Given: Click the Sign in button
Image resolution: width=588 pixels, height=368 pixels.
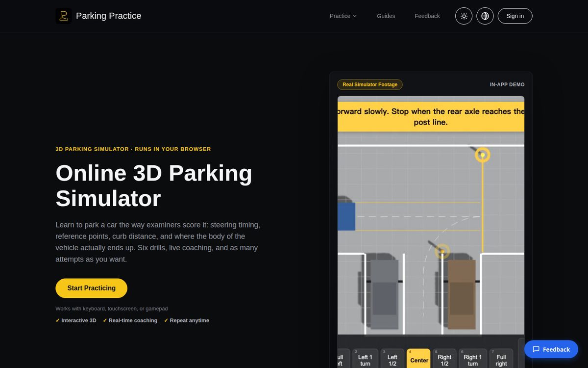Looking at the screenshot, I should click(515, 16).
